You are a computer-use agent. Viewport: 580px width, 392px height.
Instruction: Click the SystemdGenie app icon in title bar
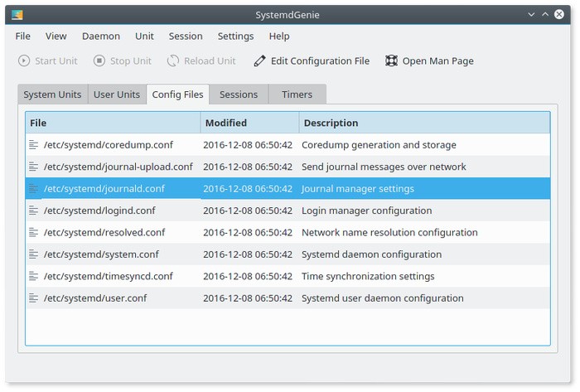[x=17, y=14]
